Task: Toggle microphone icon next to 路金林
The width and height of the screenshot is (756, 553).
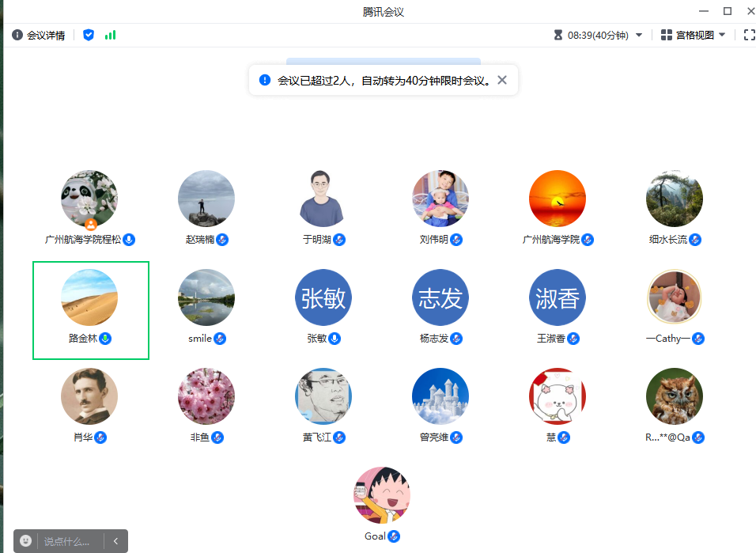Action: [105, 339]
